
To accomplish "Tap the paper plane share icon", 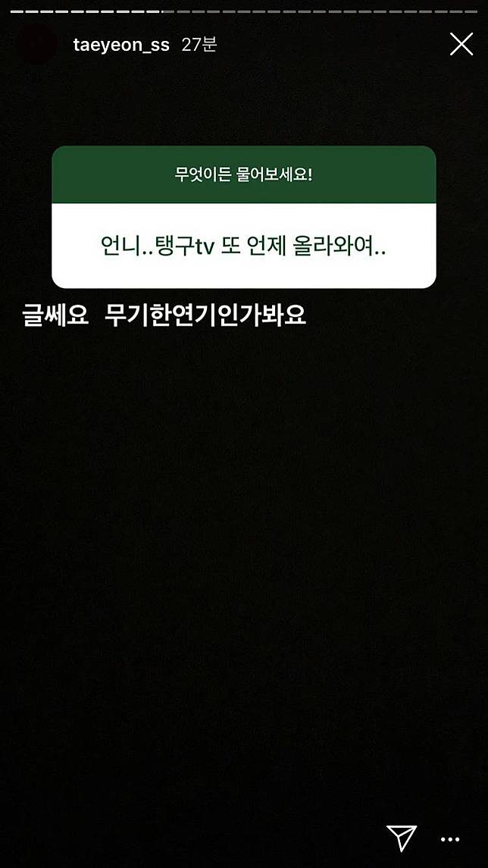I will [401, 838].
